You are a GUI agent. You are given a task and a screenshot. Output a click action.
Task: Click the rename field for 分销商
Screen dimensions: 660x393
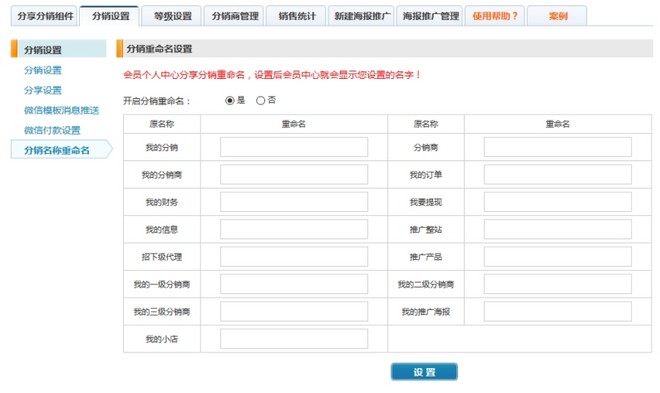point(558,147)
